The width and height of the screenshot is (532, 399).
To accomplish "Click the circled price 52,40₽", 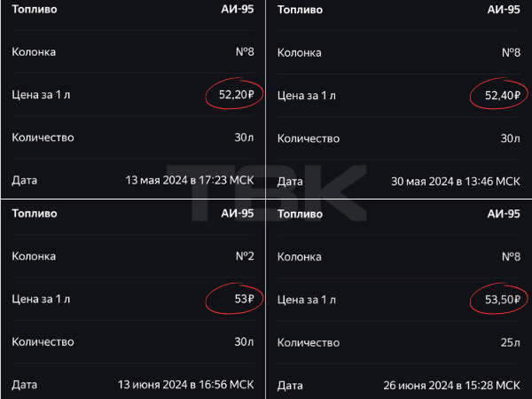I will pos(503,96).
